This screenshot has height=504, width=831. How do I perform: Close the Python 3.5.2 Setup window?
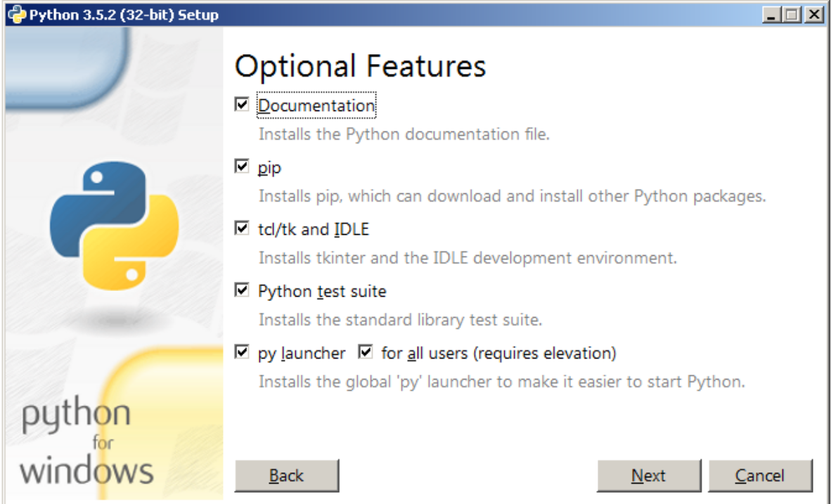pyautogui.click(x=814, y=15)
